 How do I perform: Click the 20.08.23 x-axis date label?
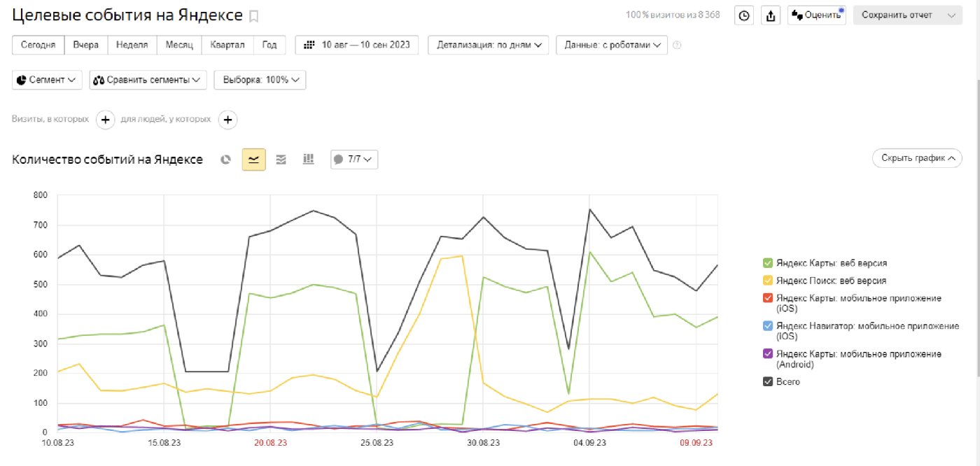(x=270, y=443)
